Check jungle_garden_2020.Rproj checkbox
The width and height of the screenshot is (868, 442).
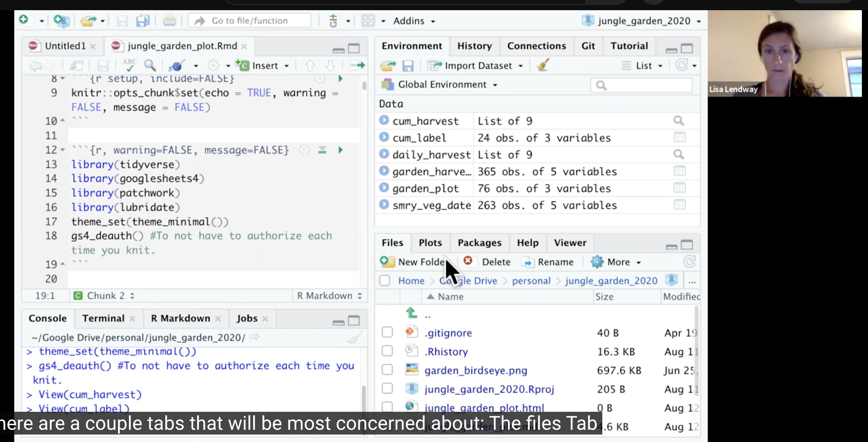coord(387,388)
